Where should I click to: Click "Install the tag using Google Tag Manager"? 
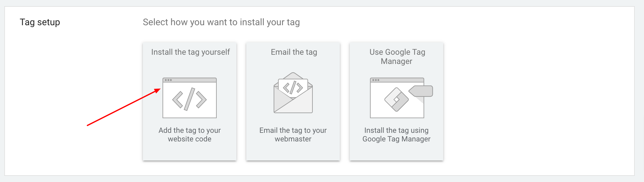pos(396,135)
